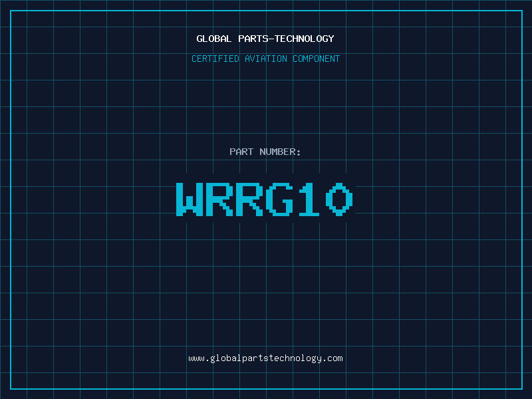Open the www.globalpartstechnology.com website link
The width and height of the screenshot is (532, 399).
coord(265,358)
